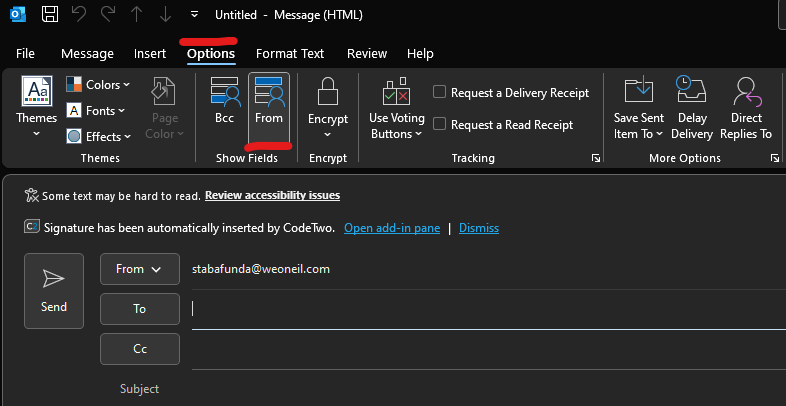Click the Send button

54,291
